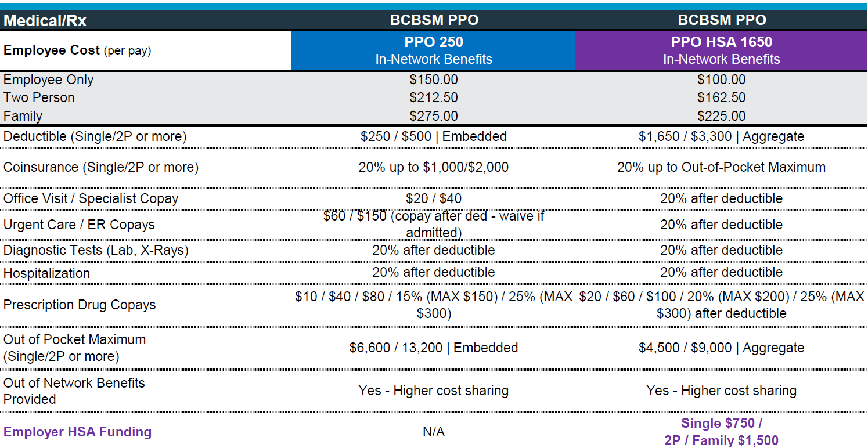The height and width of the screenshot is (448, 868).
Task: Select the $162.50 Two Person cost
Action: pyautogui.click(x=721, y=97)
